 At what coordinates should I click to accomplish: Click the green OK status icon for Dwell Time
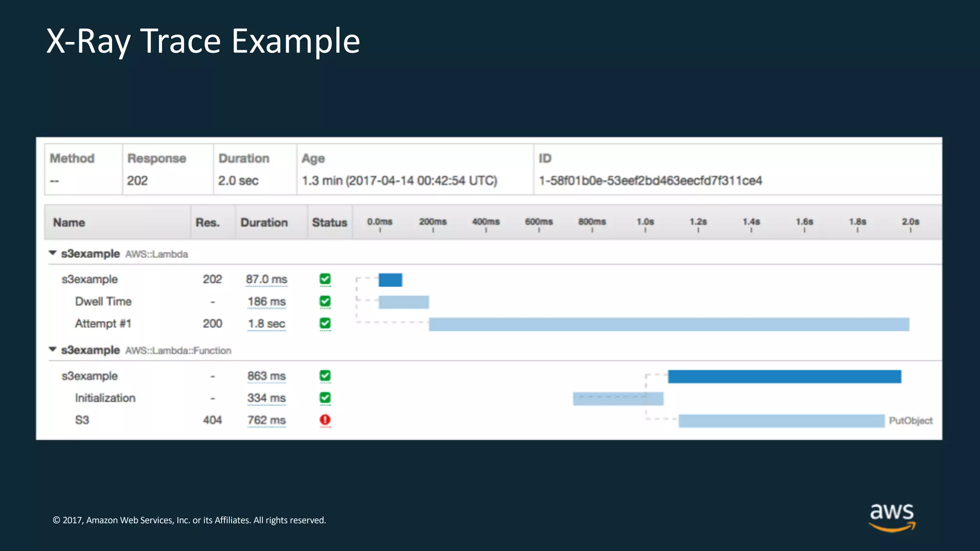point(325,301)
